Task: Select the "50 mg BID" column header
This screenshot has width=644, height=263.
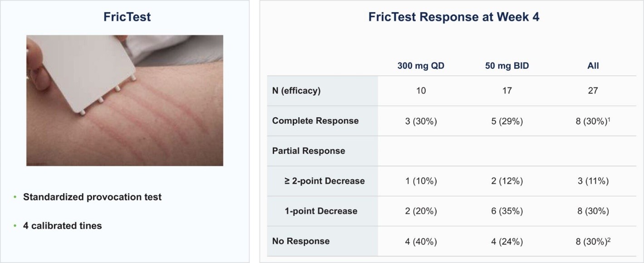Action: click(x=506, y=66)
